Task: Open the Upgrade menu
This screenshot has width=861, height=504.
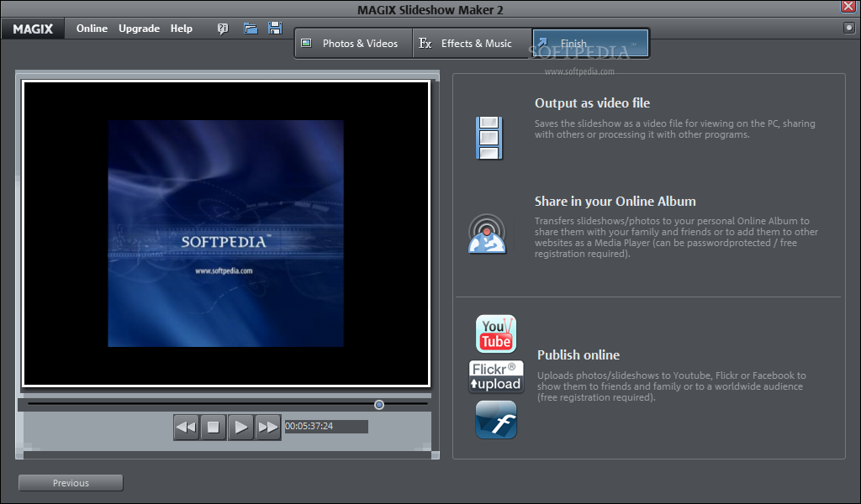Action: coord(139,29)
